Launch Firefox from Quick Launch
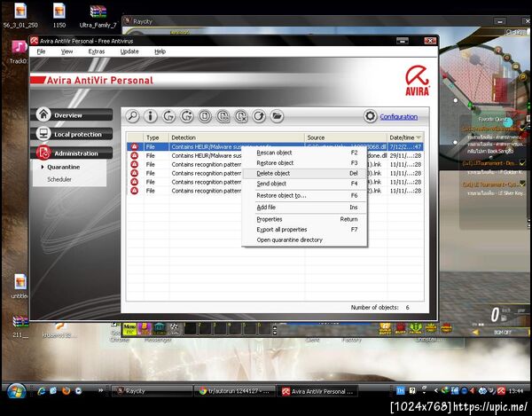This screenshot has height=416, width=532. (x=66, y=391)
